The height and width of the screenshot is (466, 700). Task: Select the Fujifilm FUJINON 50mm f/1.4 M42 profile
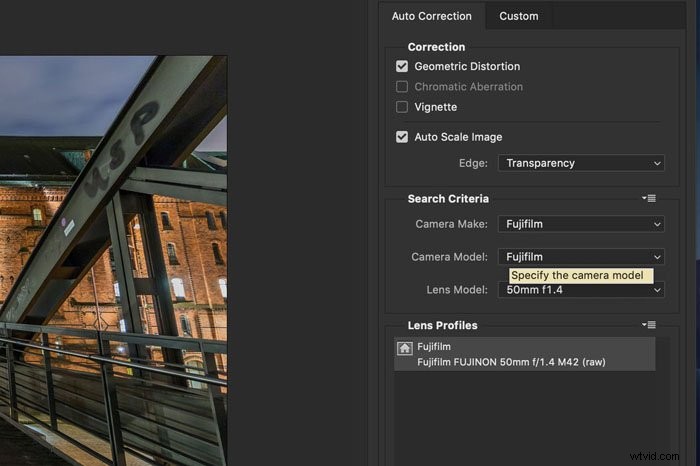point(525,354)
